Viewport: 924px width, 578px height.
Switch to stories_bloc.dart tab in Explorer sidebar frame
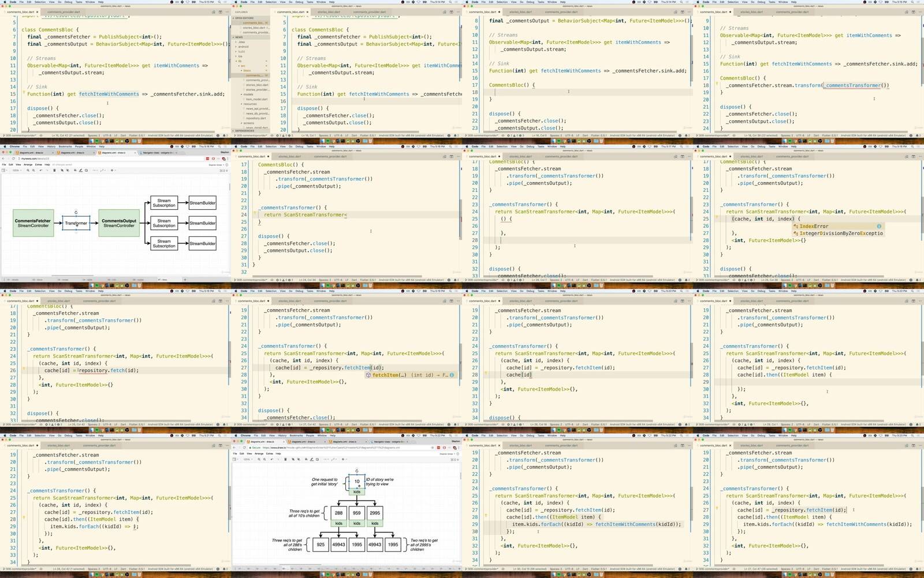pyautogui.click(x=329, y=12)
